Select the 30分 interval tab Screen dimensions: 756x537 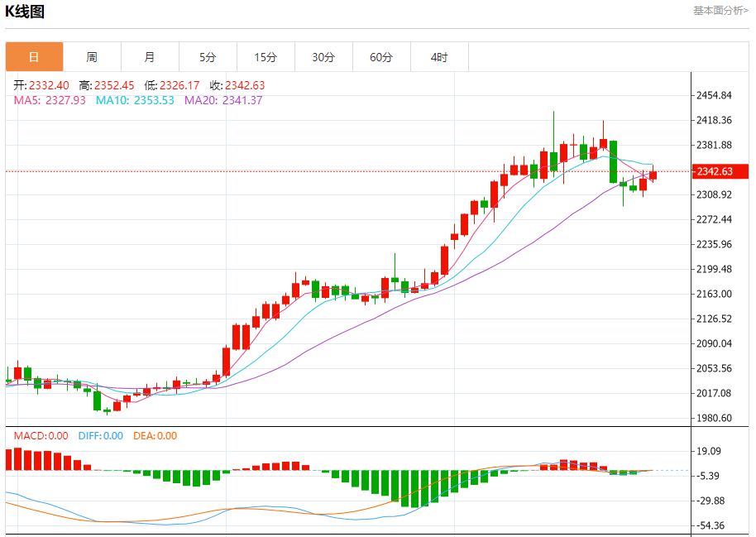[x=323, y=57]
